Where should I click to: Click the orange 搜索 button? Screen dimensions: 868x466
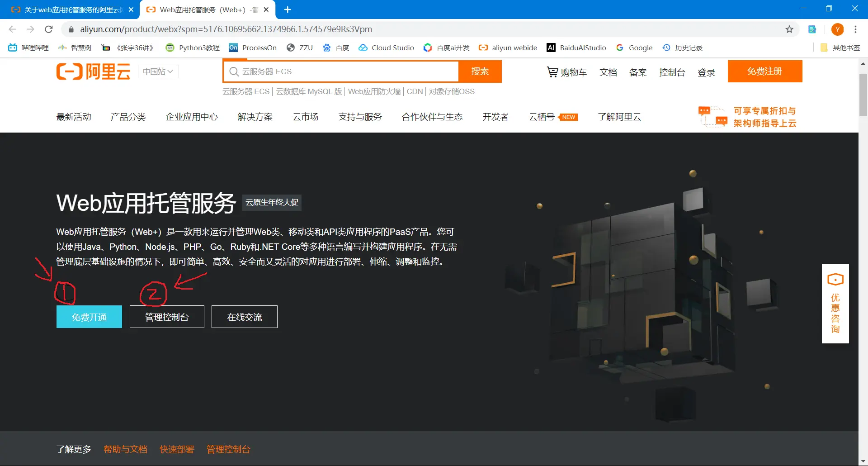[480, 71]
